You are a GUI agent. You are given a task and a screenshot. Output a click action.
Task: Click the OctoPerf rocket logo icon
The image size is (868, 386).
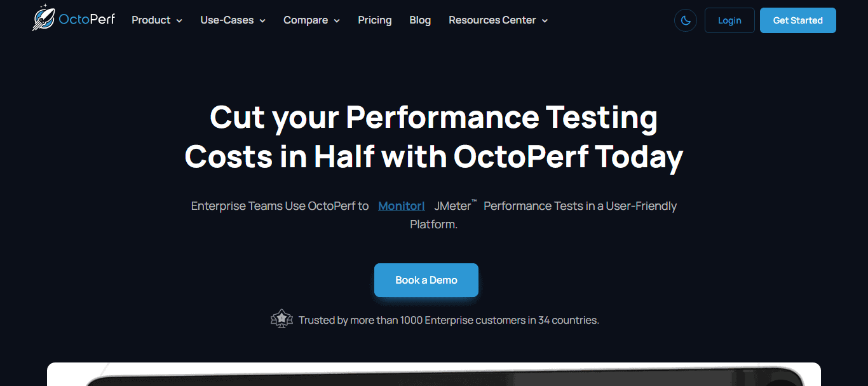[x=44, y=18]
